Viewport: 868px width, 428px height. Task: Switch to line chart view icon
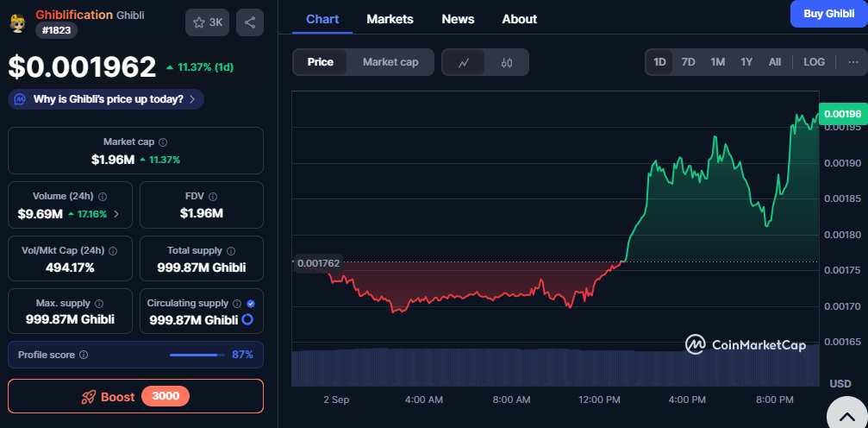(464, 62)
